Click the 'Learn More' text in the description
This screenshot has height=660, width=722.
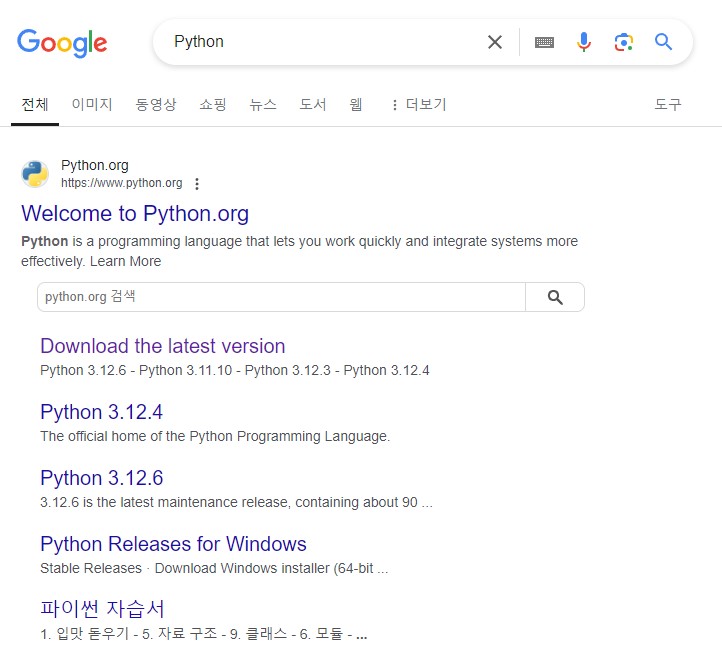coord(125,261)
